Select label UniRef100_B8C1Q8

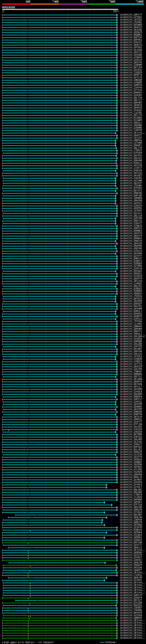coord(131,543)
